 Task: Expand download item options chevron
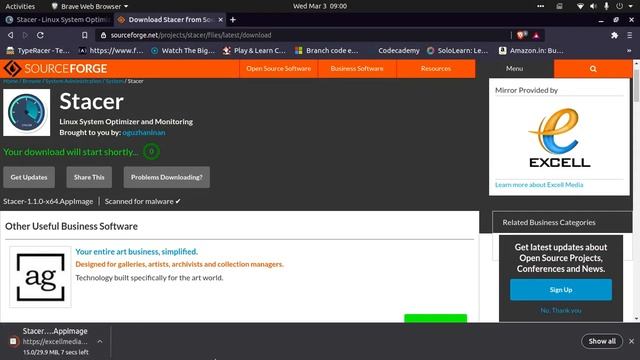pos(100,341)
